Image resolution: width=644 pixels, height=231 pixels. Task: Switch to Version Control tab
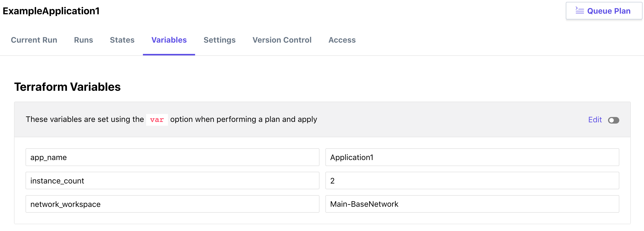[x=282, y=40]
